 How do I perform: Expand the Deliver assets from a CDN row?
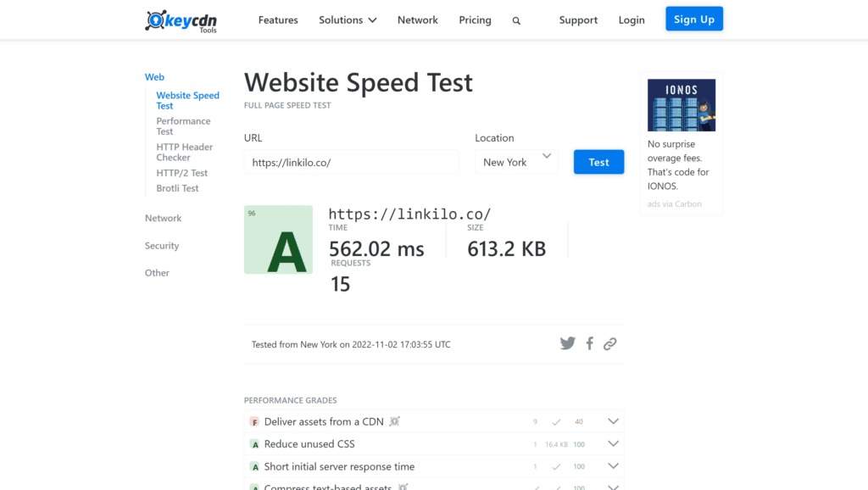coord(613,421)
